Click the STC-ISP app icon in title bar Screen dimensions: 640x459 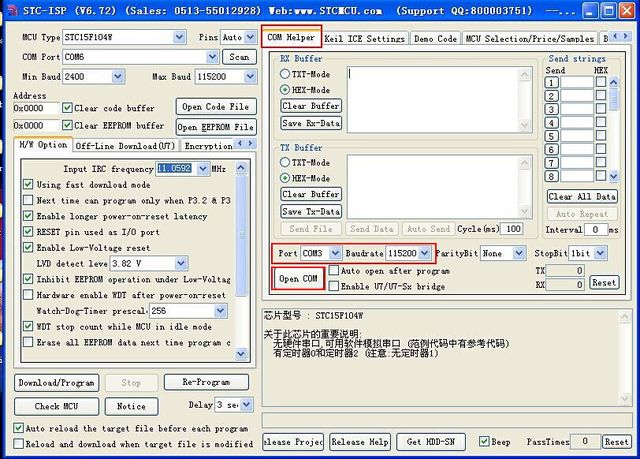12,10
